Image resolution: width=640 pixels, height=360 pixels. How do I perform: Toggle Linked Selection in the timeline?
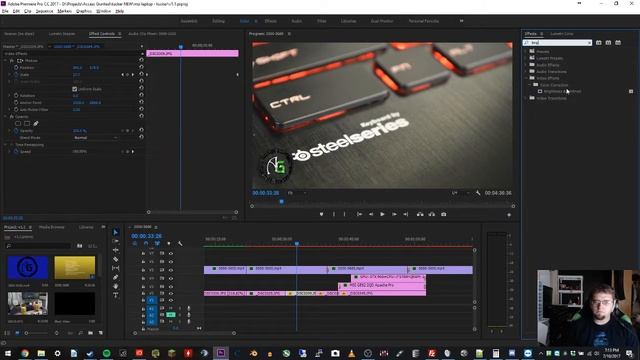click(x=157, y=244)
